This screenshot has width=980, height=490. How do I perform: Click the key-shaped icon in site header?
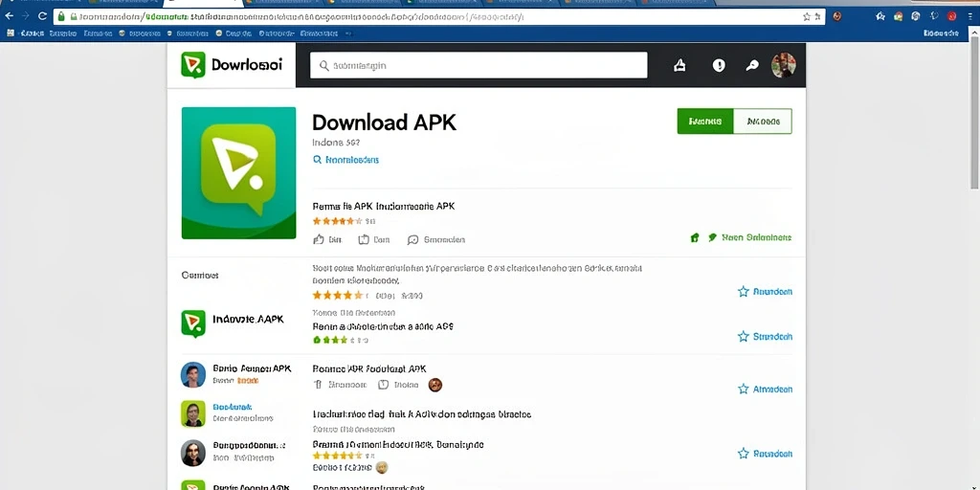pyautogui.click(x=752, y=65)
